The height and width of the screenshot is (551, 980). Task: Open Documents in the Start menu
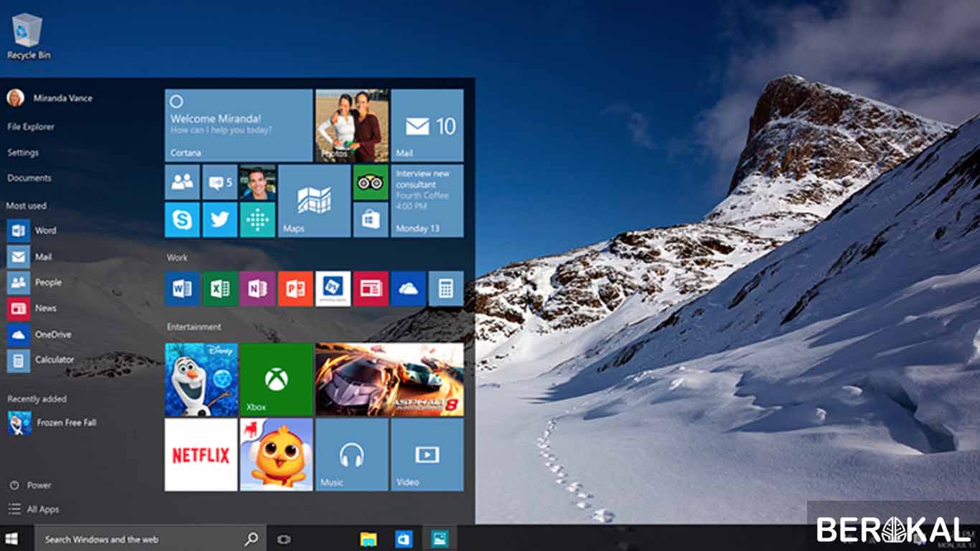29,178
